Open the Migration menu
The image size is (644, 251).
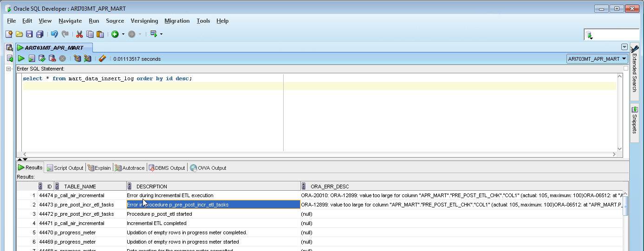coord(177,21)
